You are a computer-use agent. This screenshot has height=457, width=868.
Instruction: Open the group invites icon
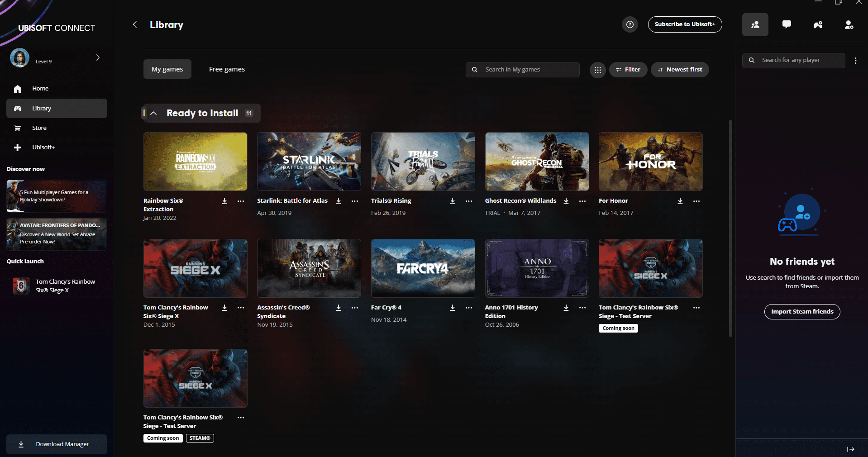click(818, 24)
